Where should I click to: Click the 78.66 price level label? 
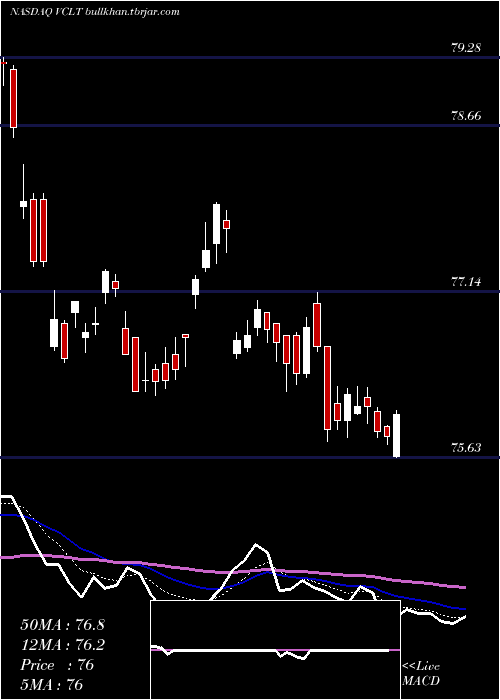[x=466, y=116]
